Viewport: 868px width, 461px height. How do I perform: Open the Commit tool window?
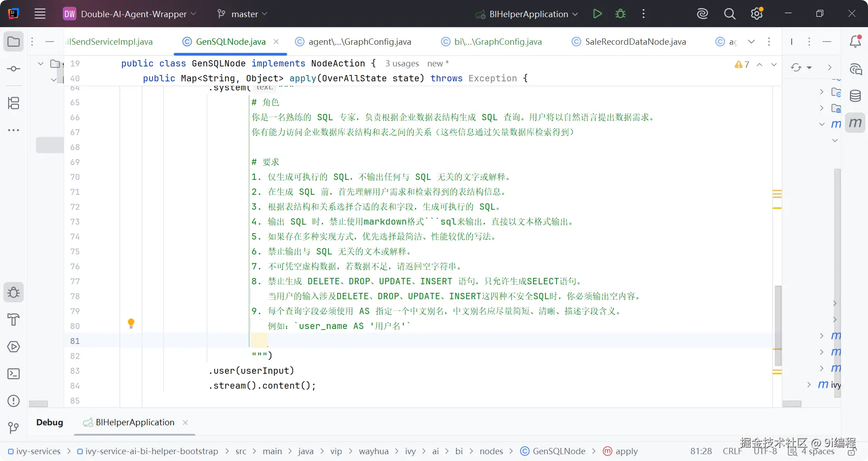click(x=14, y=69)
